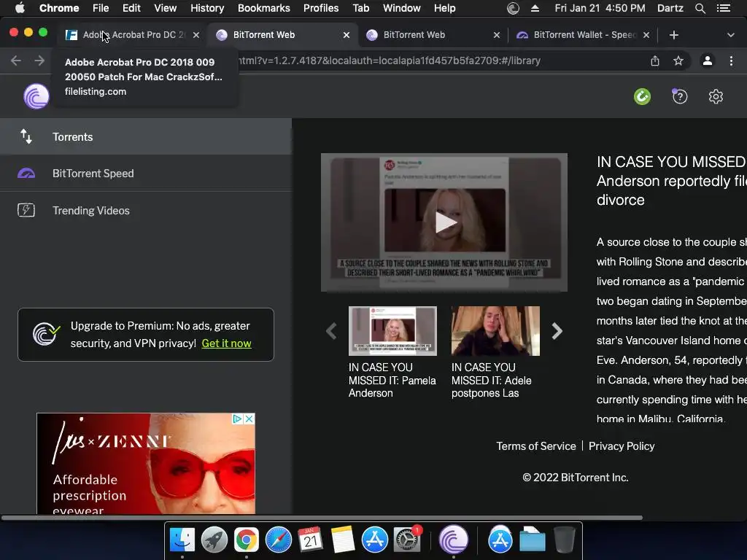The width and height of the screenshot is (747, 560).
Task: Click the horizontal scrollbar at the bottom
Action: [322, 518]
